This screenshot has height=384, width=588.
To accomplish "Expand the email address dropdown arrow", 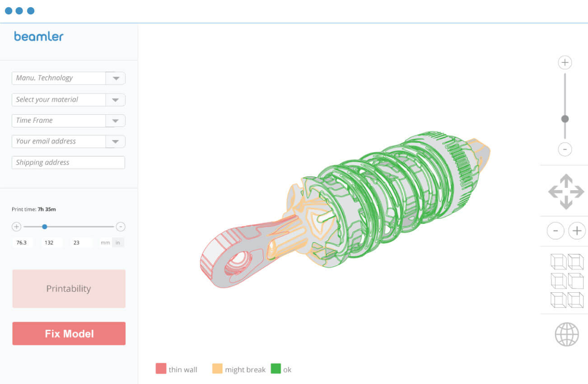I will [x=116, y=141].
